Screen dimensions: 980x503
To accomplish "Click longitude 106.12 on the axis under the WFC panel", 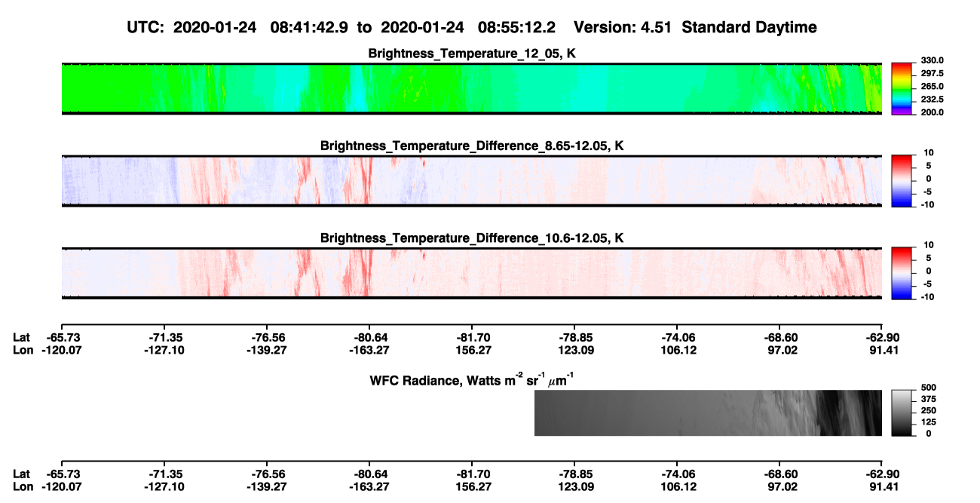I will (678, 486).
